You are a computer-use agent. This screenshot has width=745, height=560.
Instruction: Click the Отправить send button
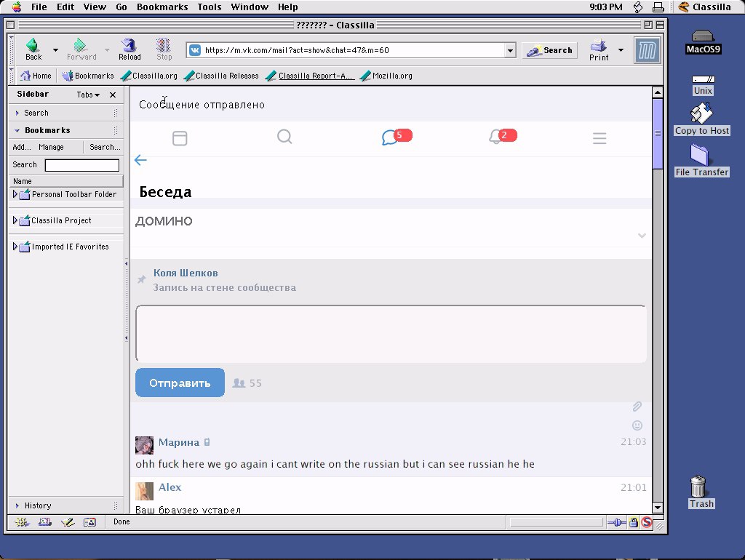click(180, 383)
